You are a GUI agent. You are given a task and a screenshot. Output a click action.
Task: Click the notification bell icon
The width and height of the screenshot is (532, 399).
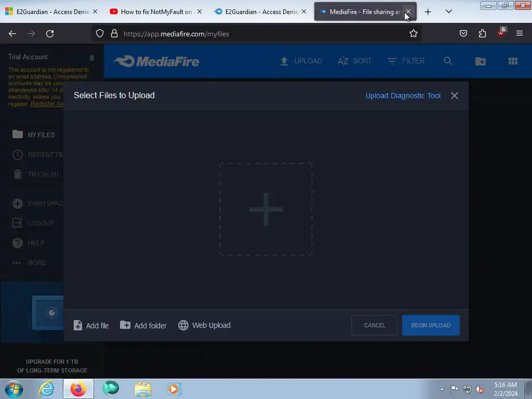tap(92, 58)
